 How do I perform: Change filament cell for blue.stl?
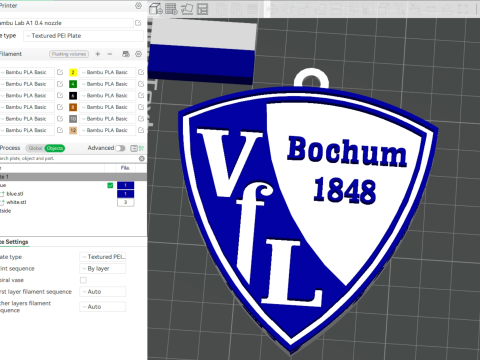pos(126,194)
